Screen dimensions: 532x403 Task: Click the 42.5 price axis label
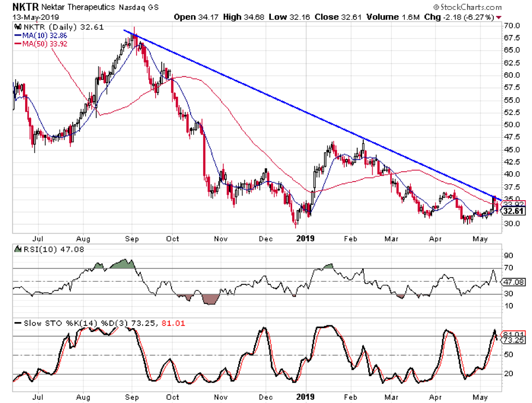(512, 162)
